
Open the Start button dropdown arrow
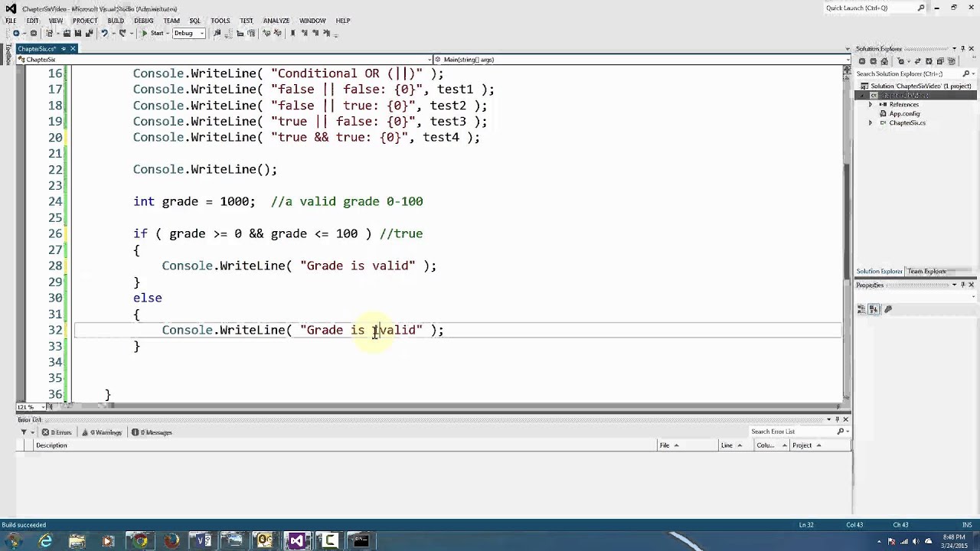pos(168,33)
